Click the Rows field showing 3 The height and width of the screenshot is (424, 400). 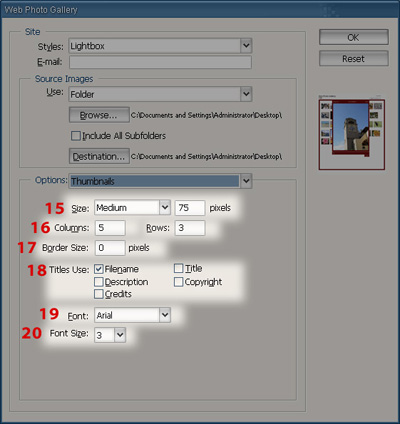click(x=190, y=228)
